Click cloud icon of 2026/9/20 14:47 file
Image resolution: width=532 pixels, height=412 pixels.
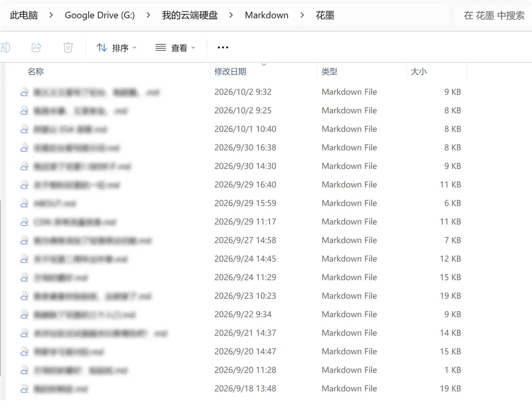pos(24,352)
